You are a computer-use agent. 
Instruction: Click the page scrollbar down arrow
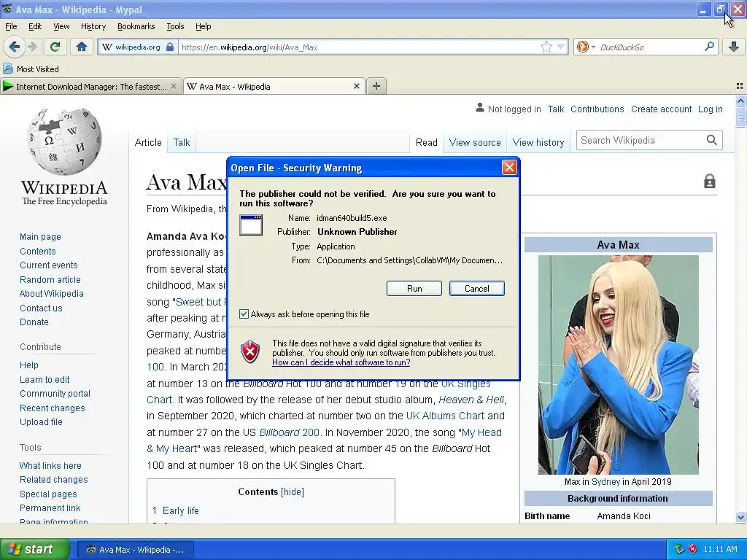pos(740,517)
